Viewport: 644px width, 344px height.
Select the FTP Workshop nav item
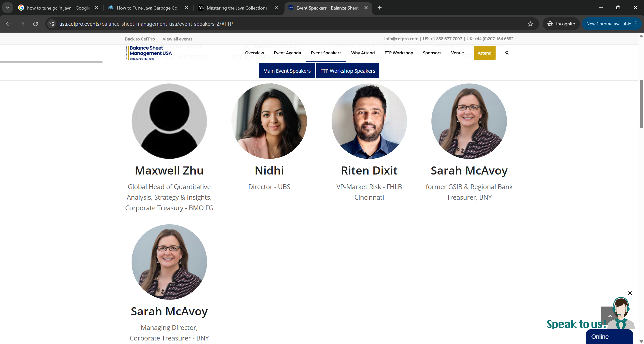click(399, 53)
